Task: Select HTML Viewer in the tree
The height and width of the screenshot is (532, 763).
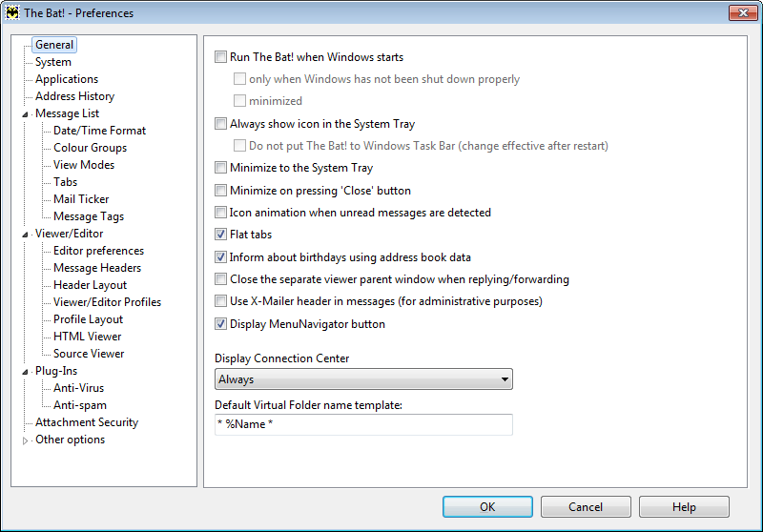Action: (87, 336)
